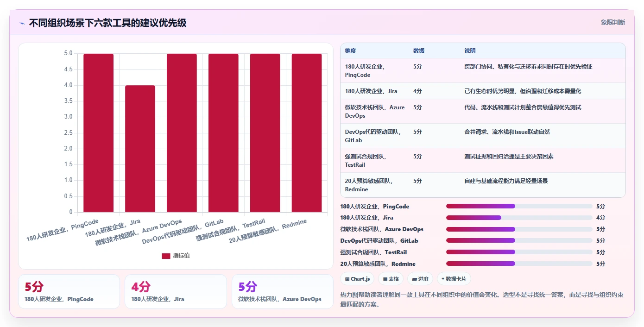Click the 强测试合规团队，TestRail progress bar

519,252
